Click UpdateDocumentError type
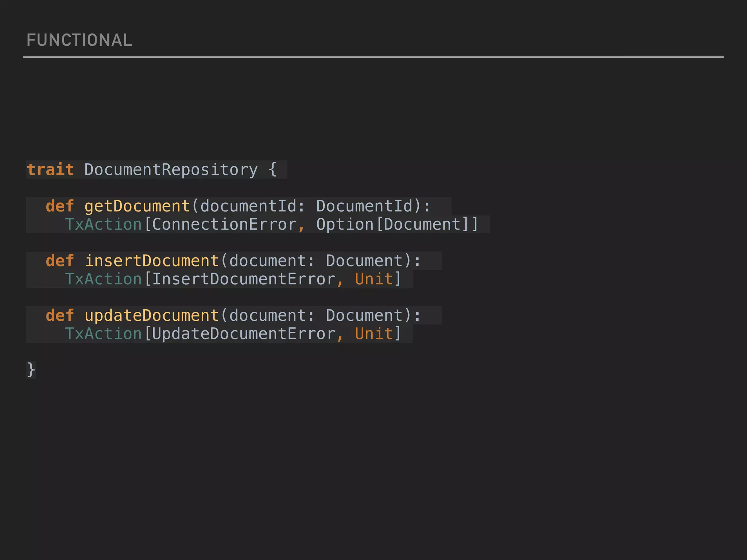Screen dimensions: 747x560 point(244,334)
